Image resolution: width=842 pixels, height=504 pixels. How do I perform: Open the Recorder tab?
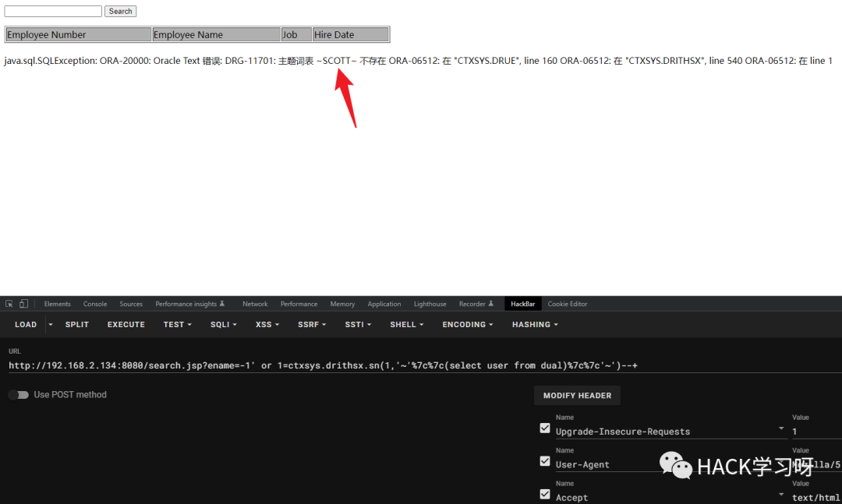476,304
